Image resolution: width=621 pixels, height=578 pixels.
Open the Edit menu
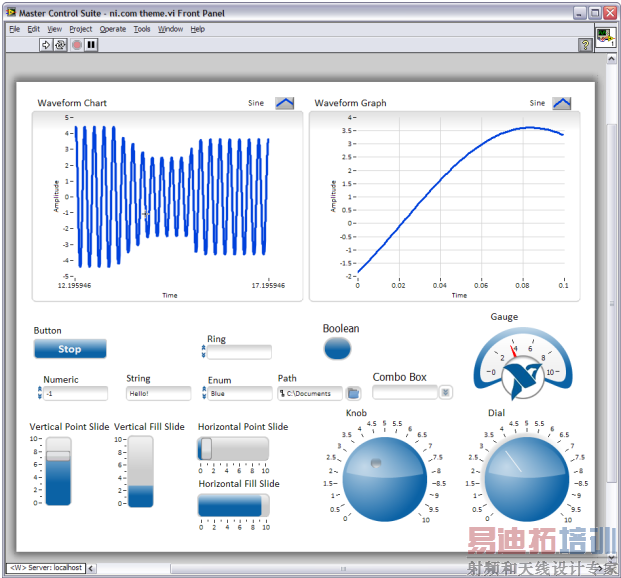(34, 29)
